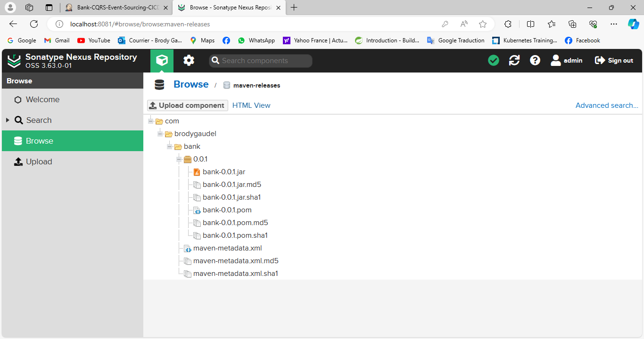Open the browser extensions icon
The width and height of the screenshot is (644, 339).
point(508,24)
